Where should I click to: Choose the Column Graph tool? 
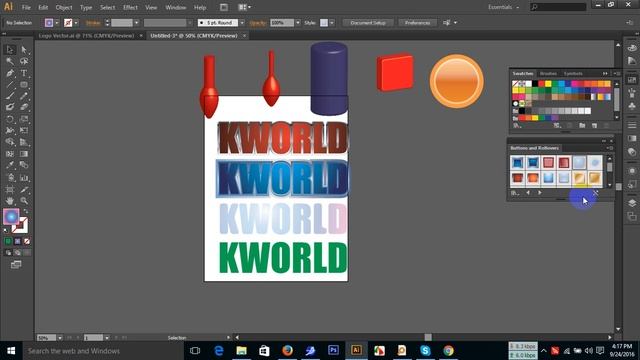tap(24, 178)
